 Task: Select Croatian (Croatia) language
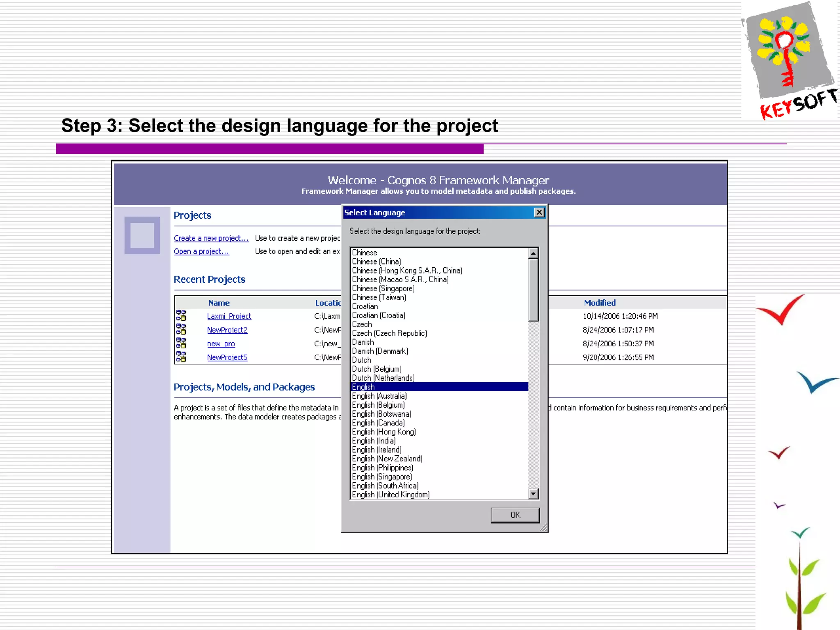[440, 315]
